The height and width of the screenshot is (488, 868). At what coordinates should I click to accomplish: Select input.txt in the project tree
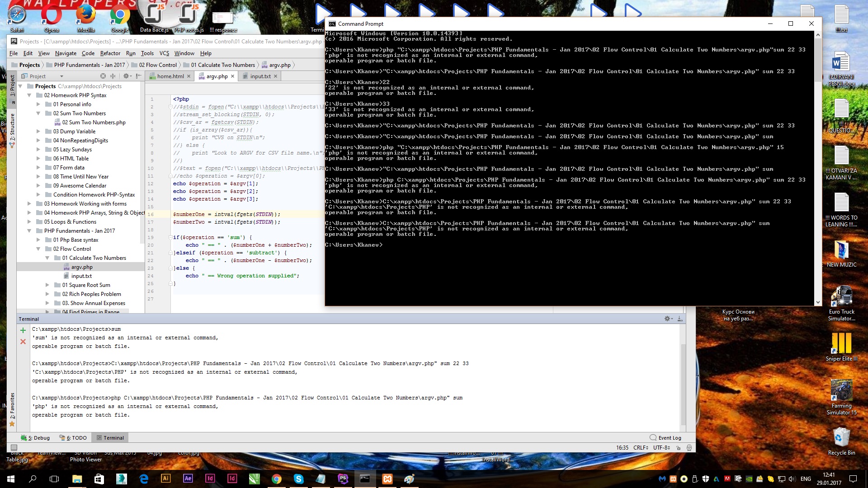[81, 276]
